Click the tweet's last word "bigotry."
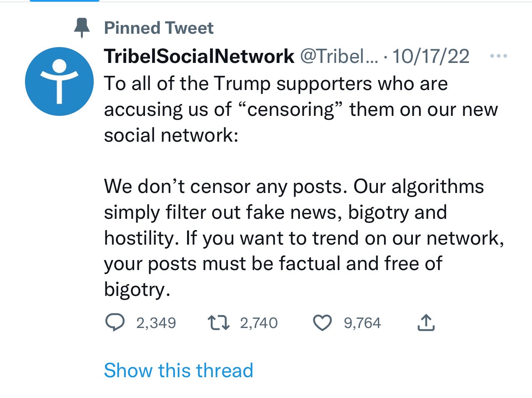532x398 pixels. (137, 289)
